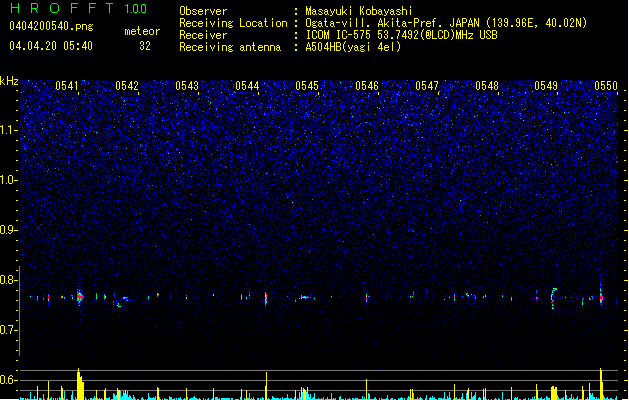
Task: Click the 0541 time marker
Action: [67, 86]
